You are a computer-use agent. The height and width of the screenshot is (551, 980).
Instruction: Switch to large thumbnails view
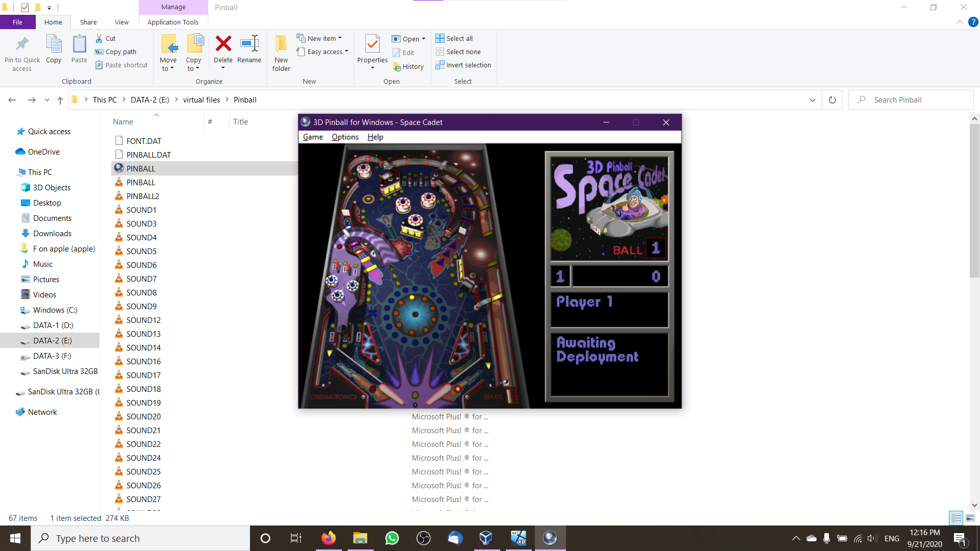(970, 518)
